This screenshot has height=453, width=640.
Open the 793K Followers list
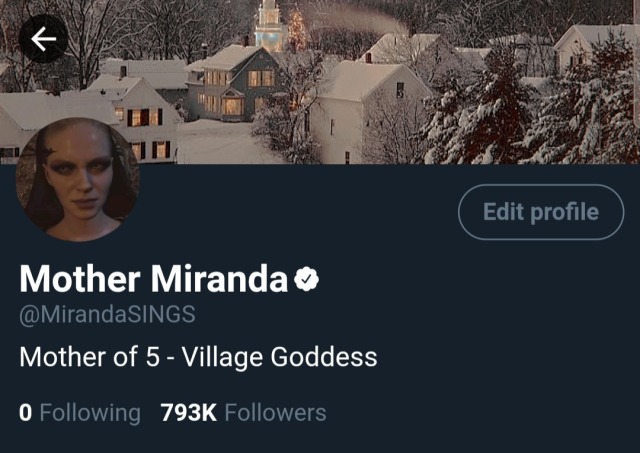click(243, 413)
